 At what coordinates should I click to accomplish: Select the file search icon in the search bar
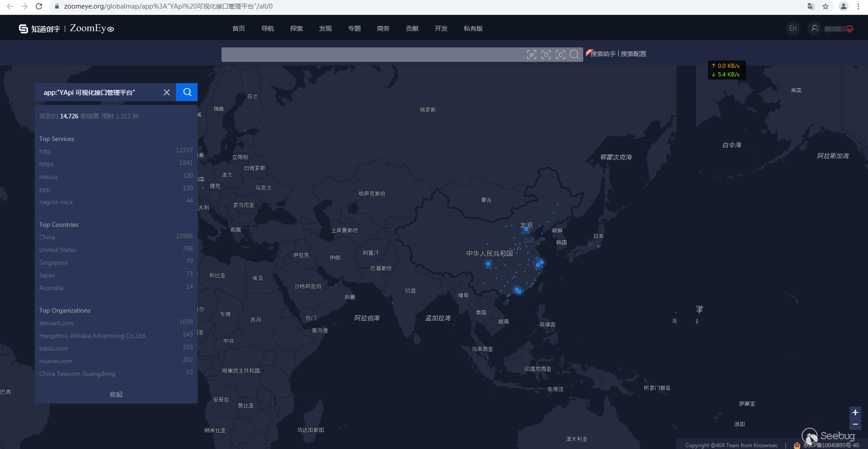(546, 55)
